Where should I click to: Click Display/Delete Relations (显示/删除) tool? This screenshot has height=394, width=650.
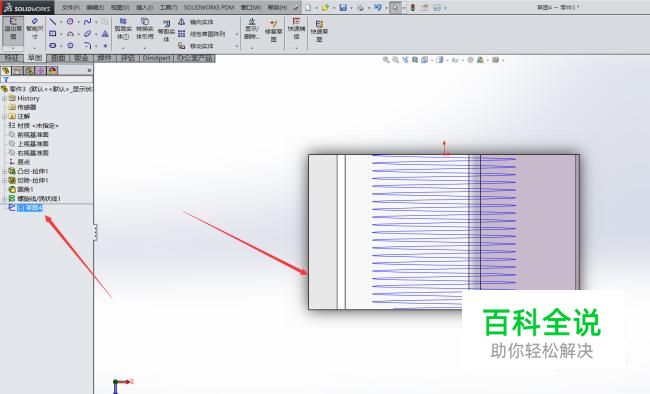(252, 29)
